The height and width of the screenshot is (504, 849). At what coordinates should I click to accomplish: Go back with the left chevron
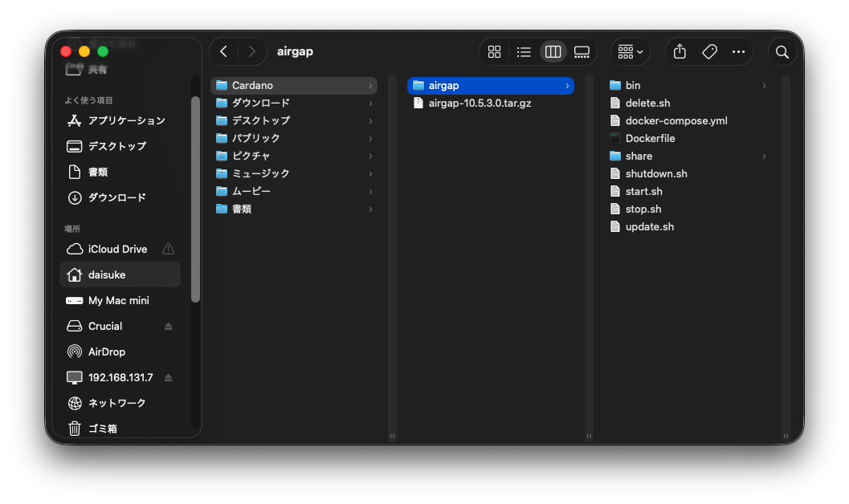(224, 51)
